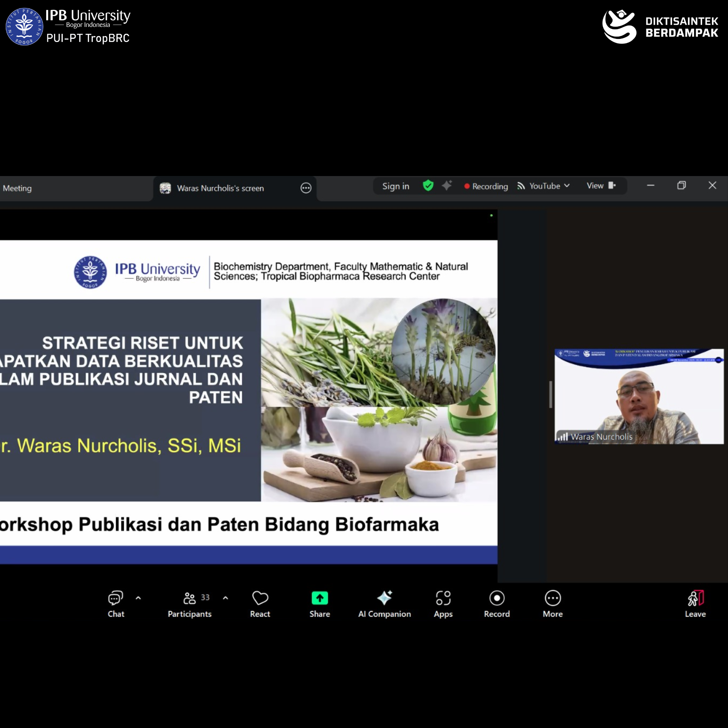Click the Waras Nurcholis video thumbnail
Screen dimensions: 728x728
click(x=639, y=396)
